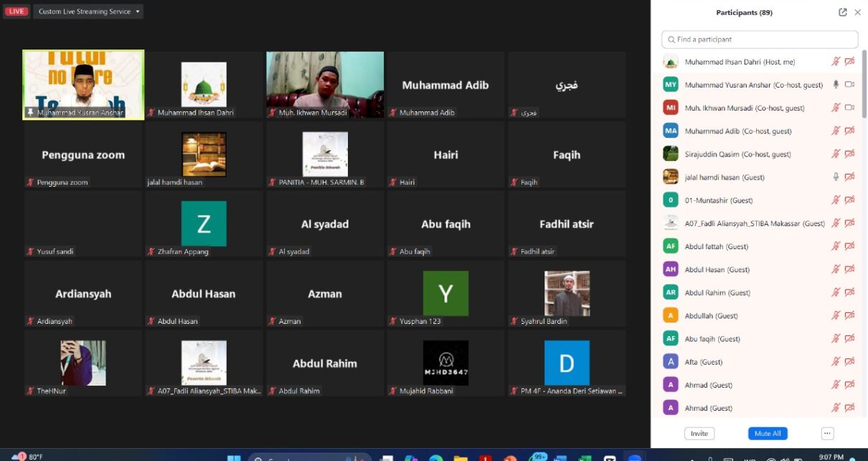Image resolution: width=868 pixels, height=461 pixels.
Task: Click the red LIVE indicator badge
Action: [16, 11]
